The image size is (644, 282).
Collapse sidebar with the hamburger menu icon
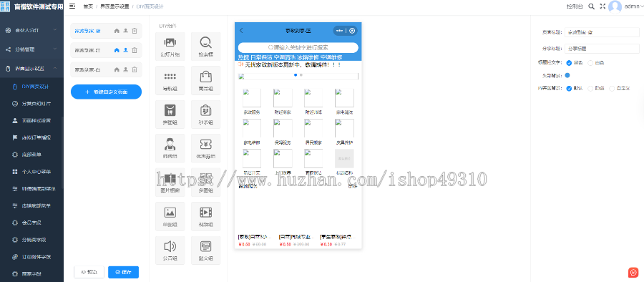[72, 6]
